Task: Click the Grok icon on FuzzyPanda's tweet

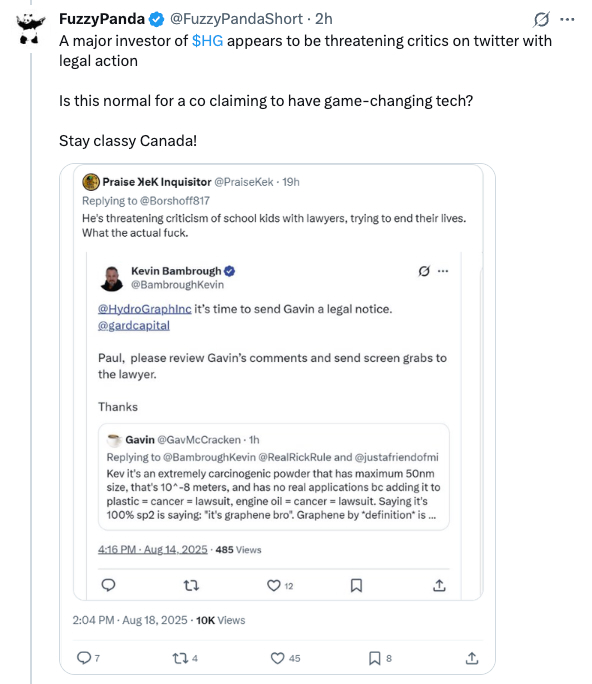Action: (541, 19)
